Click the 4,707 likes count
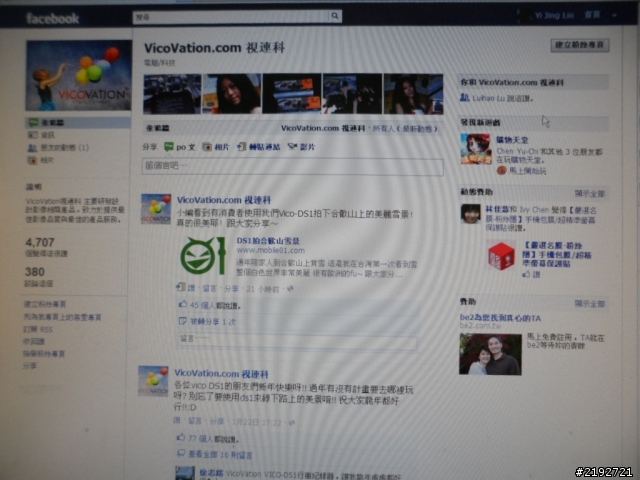640x480 pixels. [40, 242]
